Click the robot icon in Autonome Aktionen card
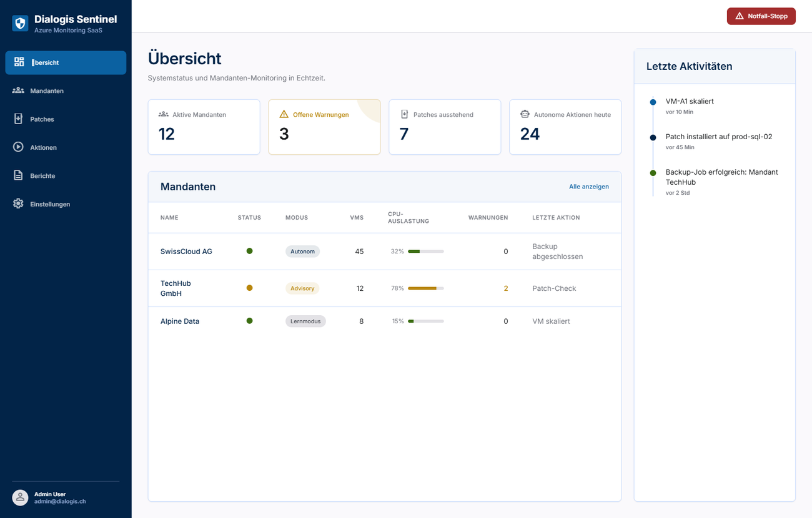This screenshot has height=518, width=812. click(x=525, y=114)
